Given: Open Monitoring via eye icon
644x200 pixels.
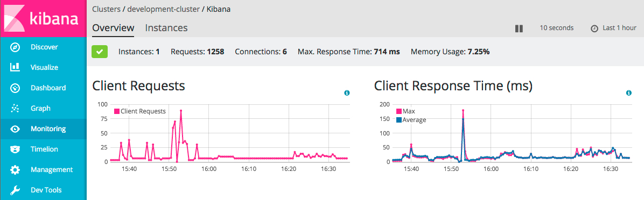Looking at the screenshot, I should (15, 129).
